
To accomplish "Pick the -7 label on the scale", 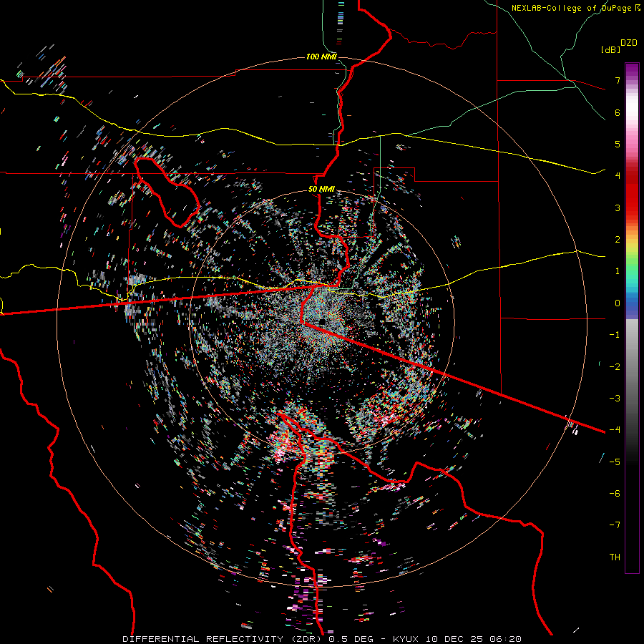I will [x=615, y=525].
